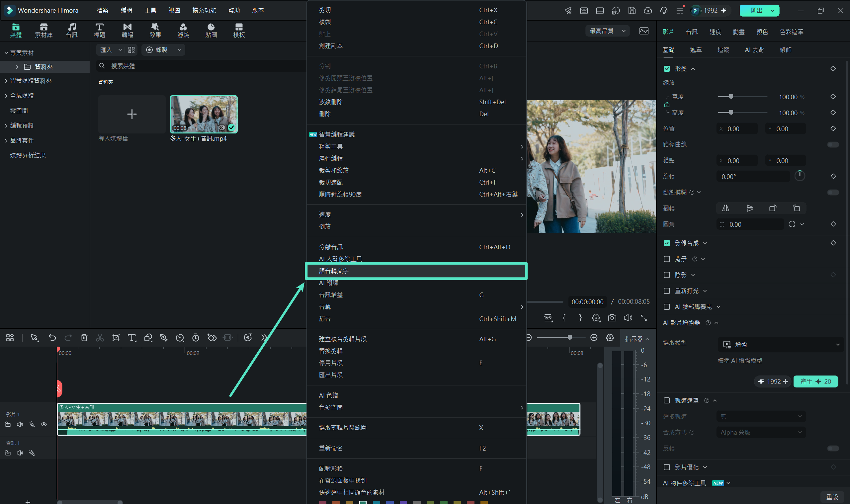Screen dimensions: 850x504
Task: Open the 標題 titles tool
Action: pos(100,30)
